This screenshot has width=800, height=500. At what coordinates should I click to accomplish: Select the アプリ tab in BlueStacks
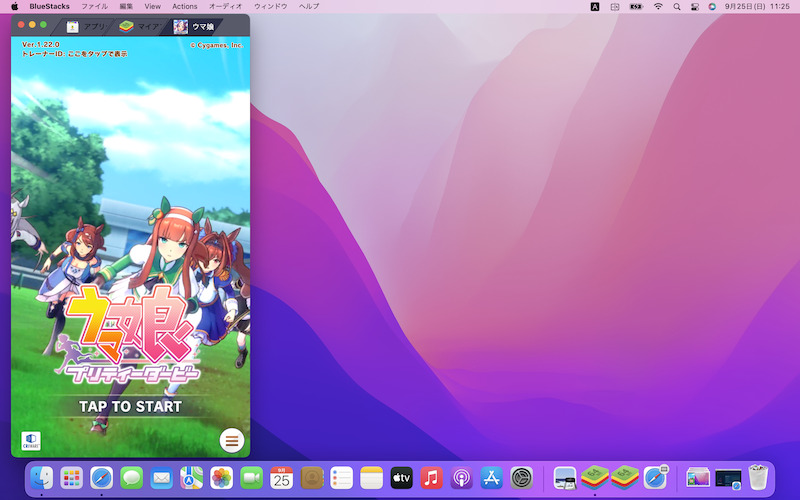point(87,26)
